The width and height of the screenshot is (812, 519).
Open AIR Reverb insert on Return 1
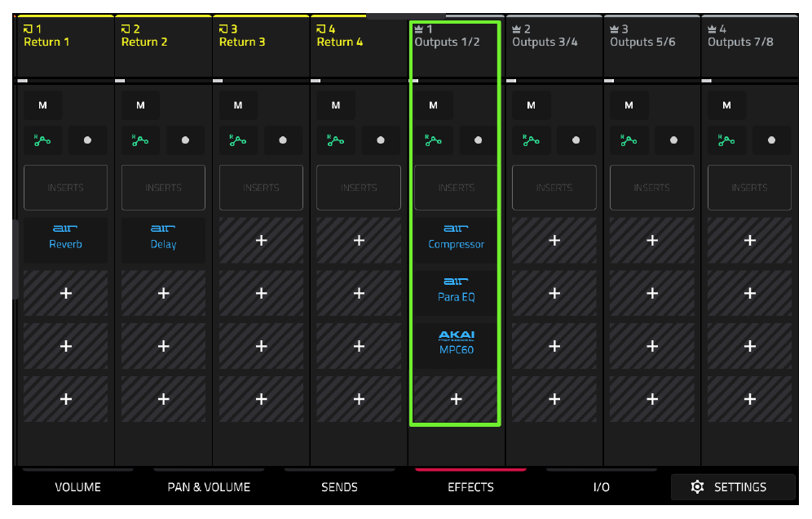tap(66, 240)
